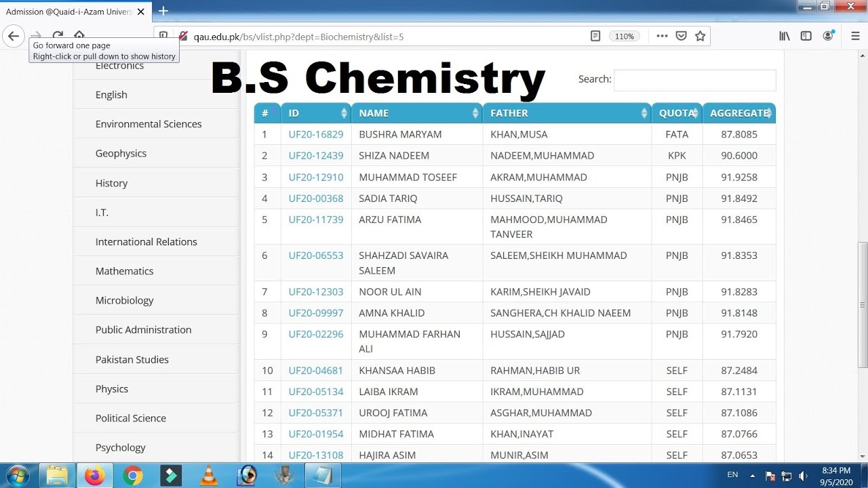
Task: Sort the table by the NAME column
Action: pyautogui.click(x=417, y=113)
